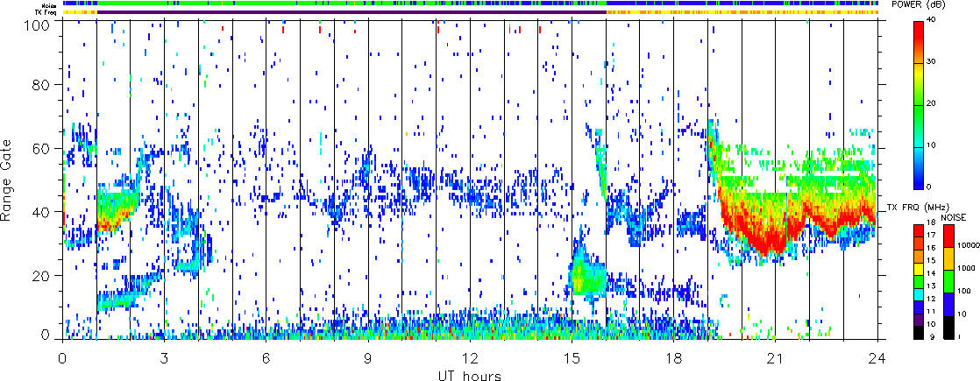Select the "TX FRQ (MHz)" legend title
The image size is (980, 381).
click(918, 208)
